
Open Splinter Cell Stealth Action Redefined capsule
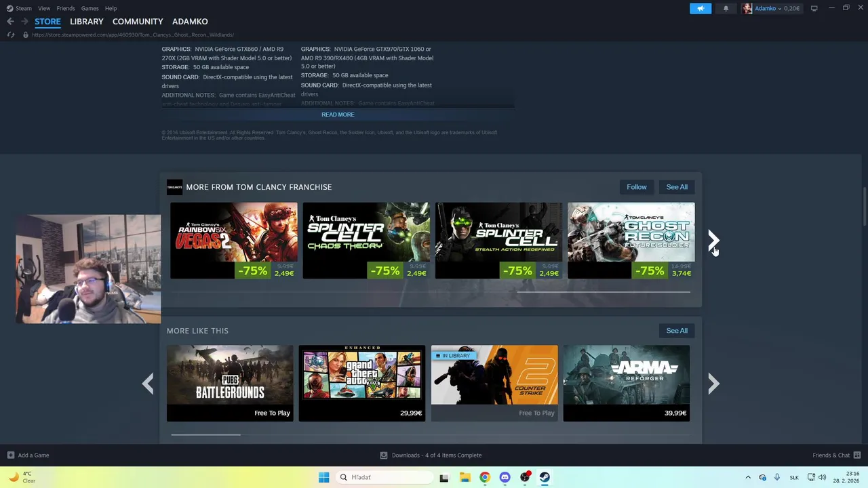498,241
